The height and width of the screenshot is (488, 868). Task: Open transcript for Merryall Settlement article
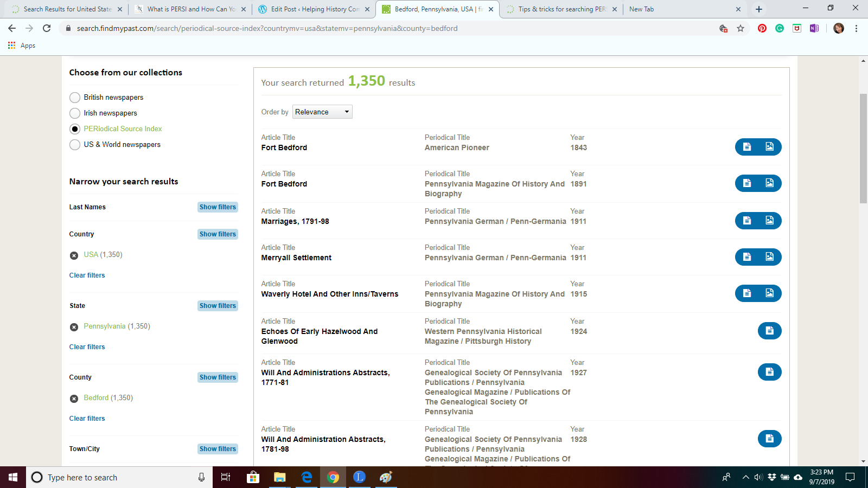tap(747, 257)
